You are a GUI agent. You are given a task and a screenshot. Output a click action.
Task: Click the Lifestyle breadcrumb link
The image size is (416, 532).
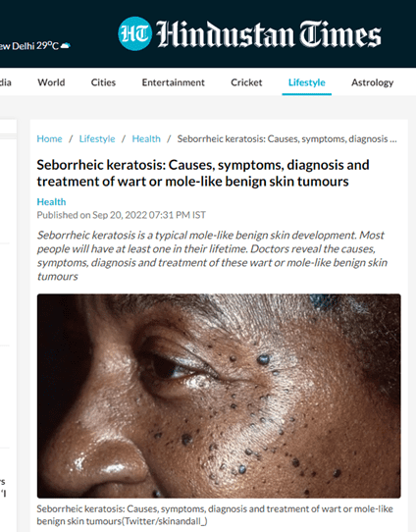tap(97, 138)
